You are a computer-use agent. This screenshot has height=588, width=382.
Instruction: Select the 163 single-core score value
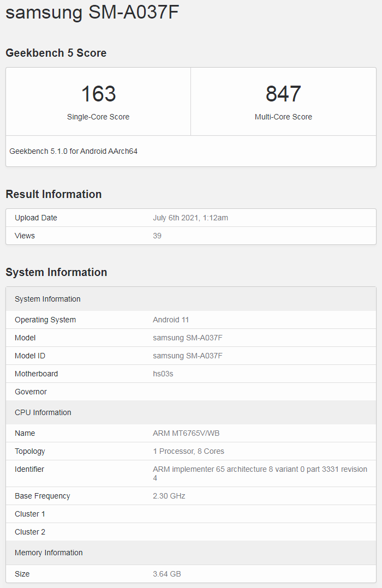98,94
